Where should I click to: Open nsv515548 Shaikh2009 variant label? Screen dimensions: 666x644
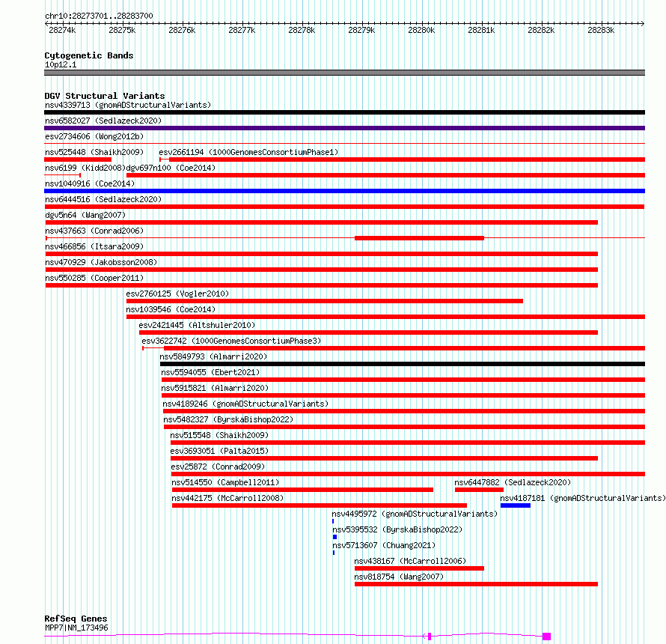click(x=219, y=435)
